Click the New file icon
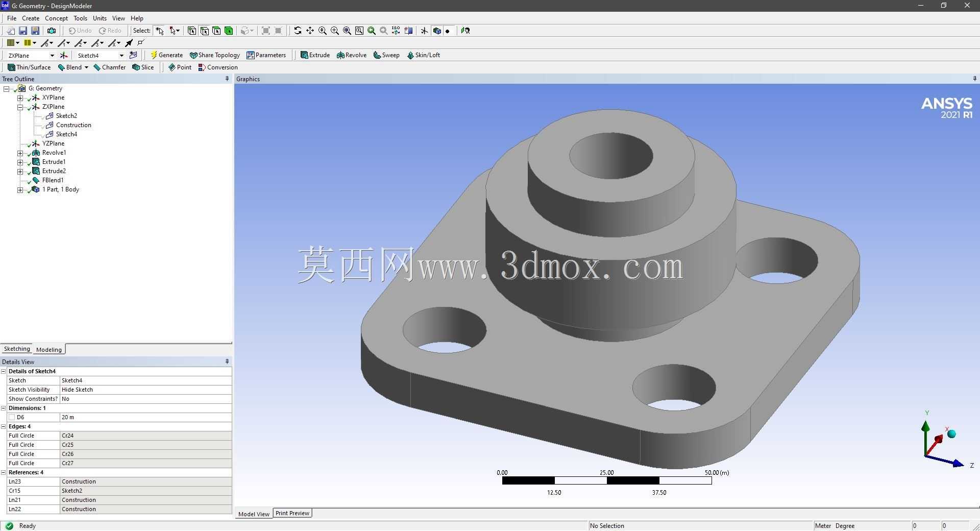The image size is (980, 531). [x=10, y=31]
